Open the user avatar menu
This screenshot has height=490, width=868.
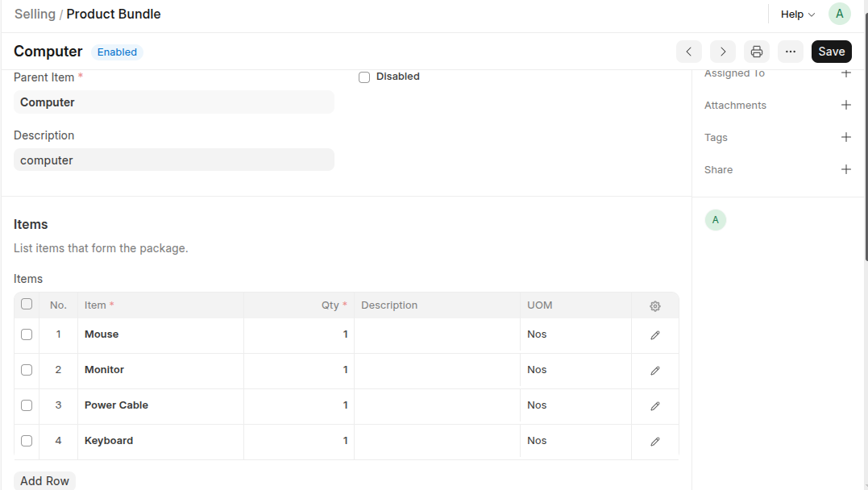click(x=840, y=14)
